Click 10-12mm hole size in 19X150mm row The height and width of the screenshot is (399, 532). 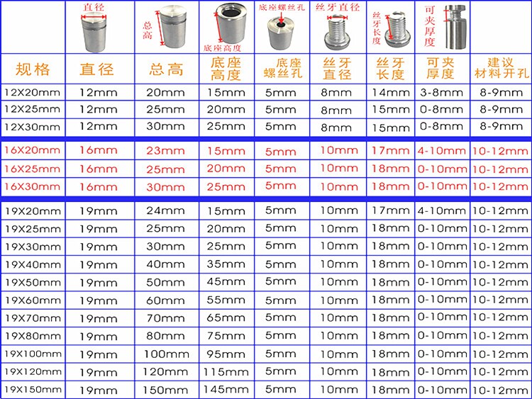(500, 390)
